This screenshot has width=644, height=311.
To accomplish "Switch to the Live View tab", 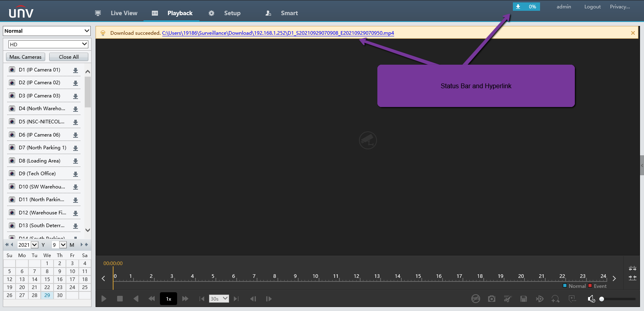I will 124,13.
